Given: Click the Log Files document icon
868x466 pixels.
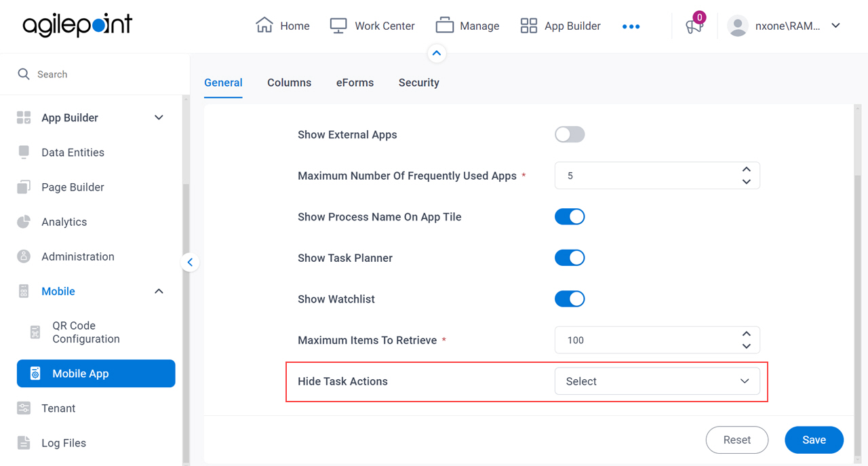Looking at the screenshot, I should point(24,443).
